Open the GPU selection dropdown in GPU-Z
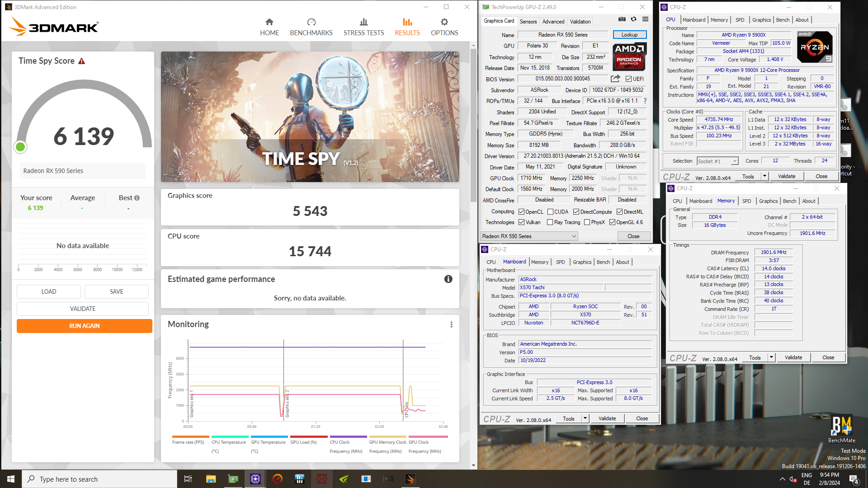Screen dimensions: 868x488 [x=529, y=236]
